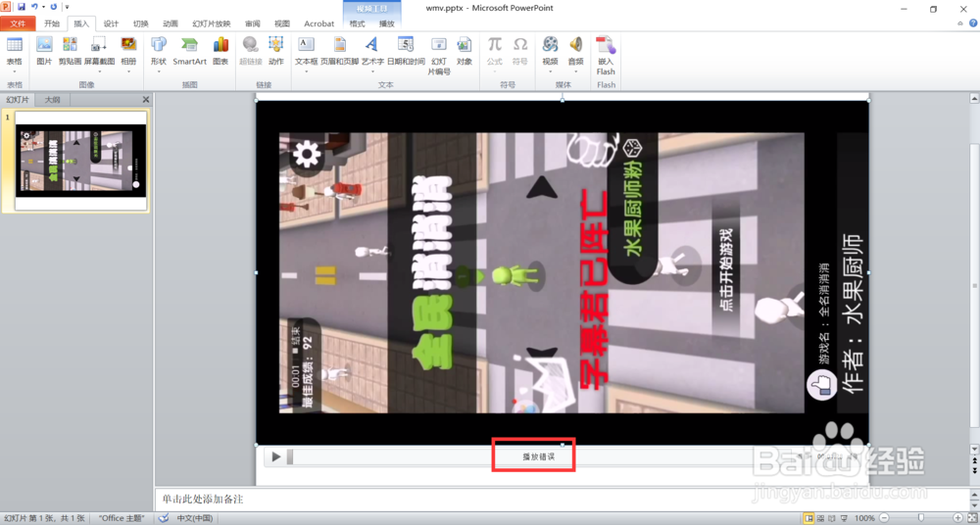Screen dimensions: 980x525
Task: Click the 图片 picture insert icon
Action: point(44,45)
